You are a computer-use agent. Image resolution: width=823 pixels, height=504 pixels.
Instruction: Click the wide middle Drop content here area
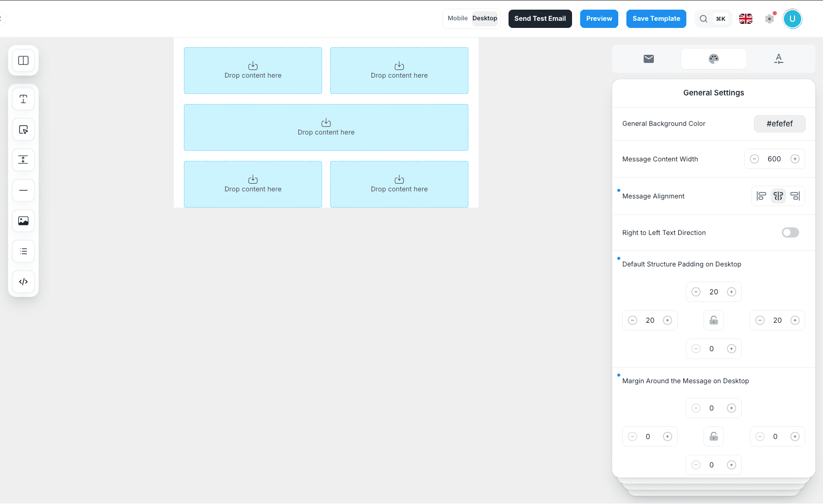pos(326,127)
